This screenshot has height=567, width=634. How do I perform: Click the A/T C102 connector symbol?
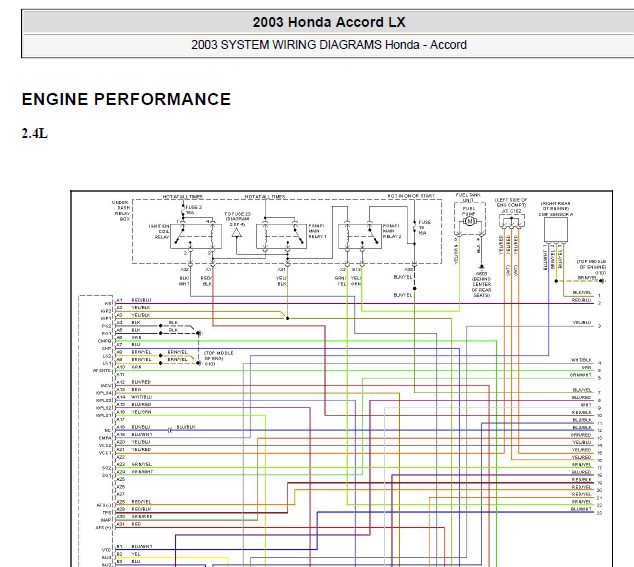tap(511, 222)
